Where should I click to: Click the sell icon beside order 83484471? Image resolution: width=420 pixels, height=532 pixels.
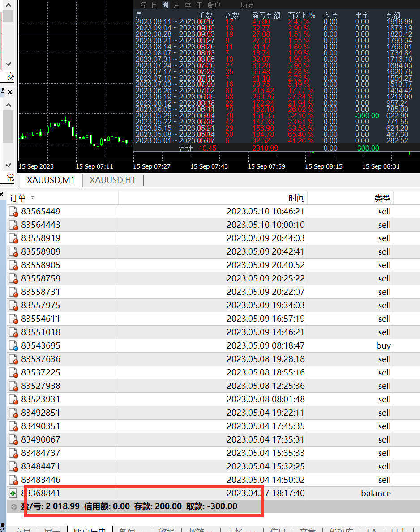pyautogui.click(x=13, y=467)
